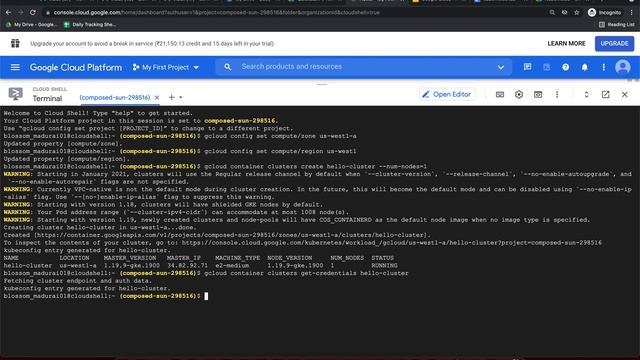Open the header three-dot settings menu
Viewport: 640px width, 360px height.
tap(604, 67)
